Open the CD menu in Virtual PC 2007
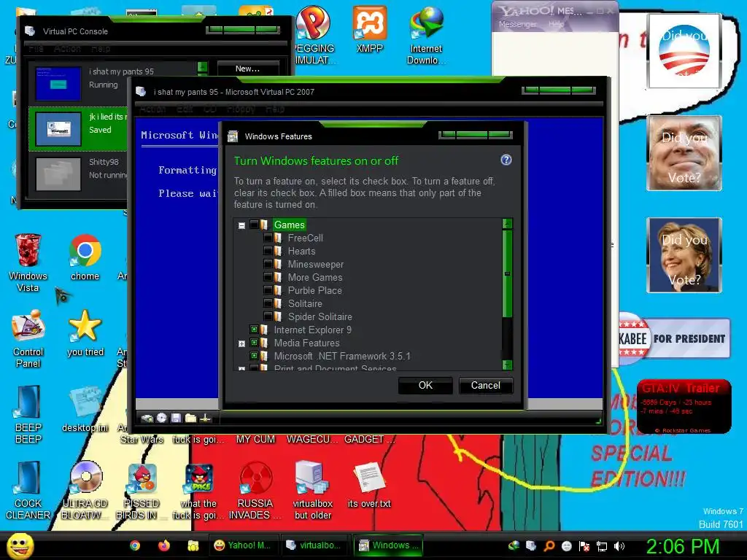The width and height of the screenshot is (747, 560). [x=210, y=109]
